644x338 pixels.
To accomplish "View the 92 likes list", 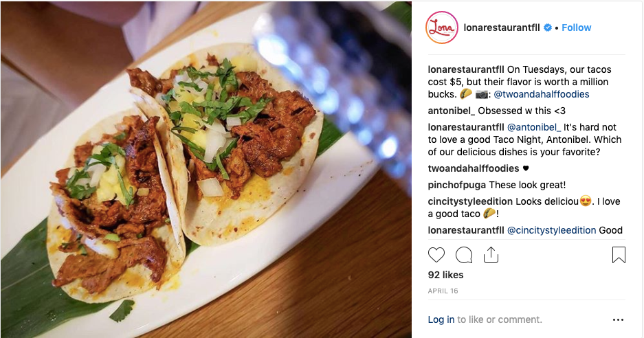I will point(445,275).
